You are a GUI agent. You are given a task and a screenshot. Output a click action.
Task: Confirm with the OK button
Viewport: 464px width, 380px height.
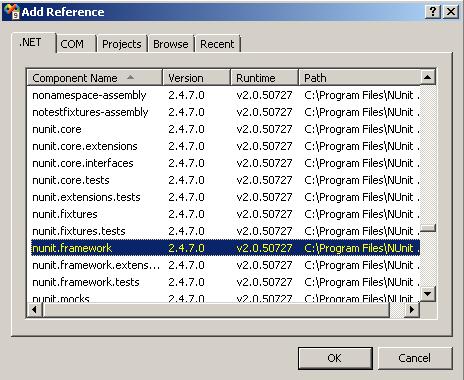pos(335,358)
